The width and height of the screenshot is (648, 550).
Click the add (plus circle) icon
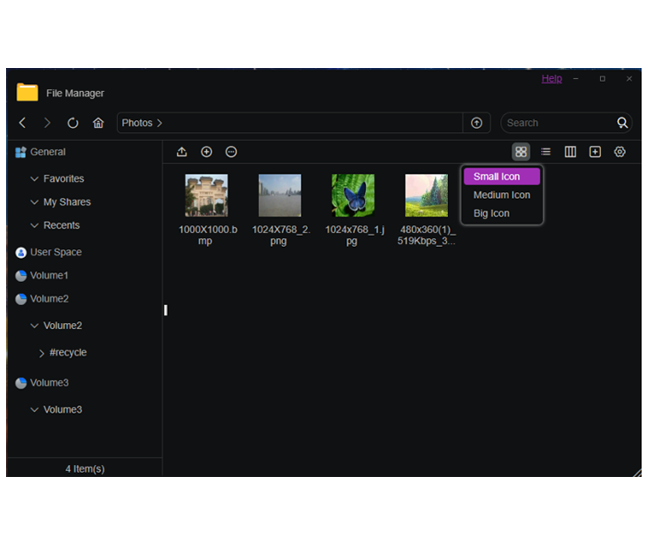tap(207, 152)
